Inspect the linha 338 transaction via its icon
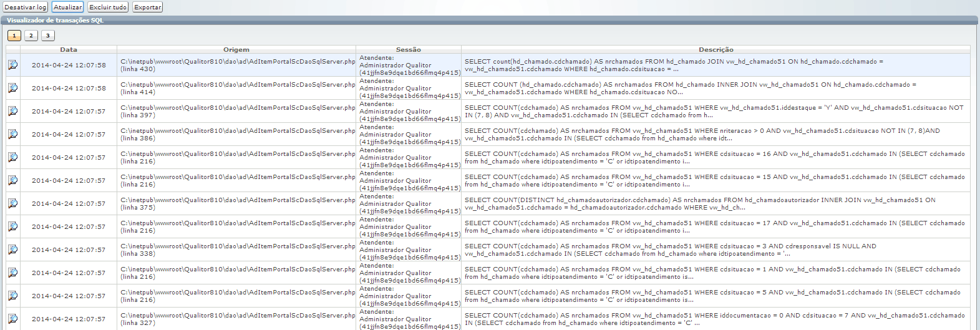Viewport: 980px width, 330px height. [x=12, y=250]
